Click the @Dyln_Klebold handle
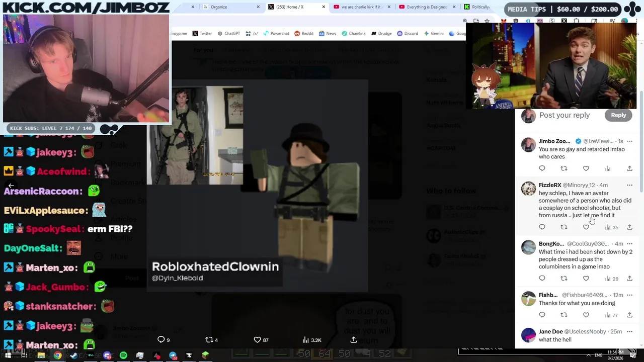 (177, 278)
